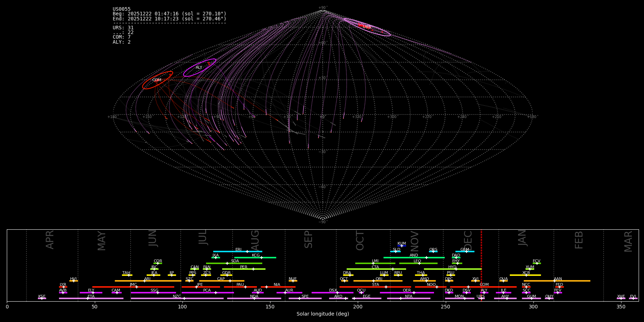Click the '...: 22' sporadic count line
Viewport: 644px width, 322px height.
click(x=123, y=33)
